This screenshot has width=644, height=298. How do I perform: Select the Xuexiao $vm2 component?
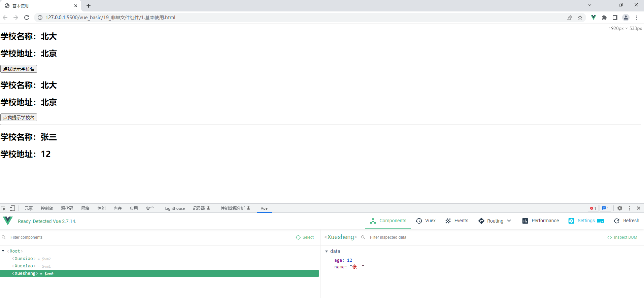[x=160, y=259]
